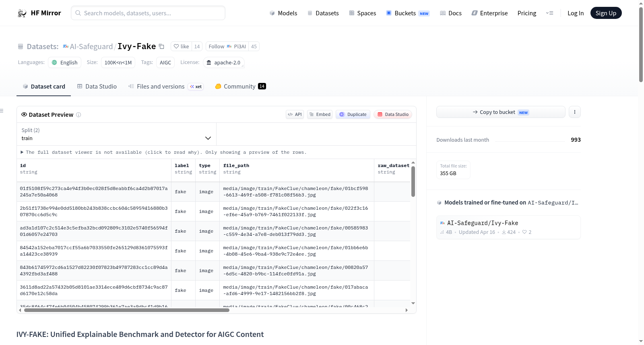
Task: Click the Downloads last month value 993
Action: [x=576, y=140]
